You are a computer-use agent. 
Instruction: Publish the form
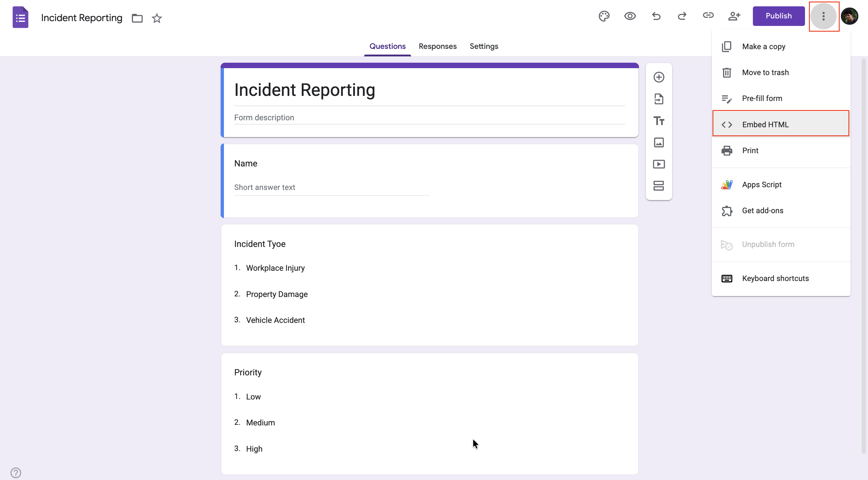coord(778,16)
